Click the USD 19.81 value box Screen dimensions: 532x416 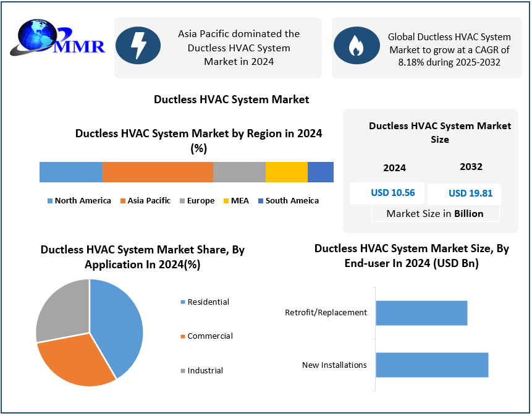point(465,193)
